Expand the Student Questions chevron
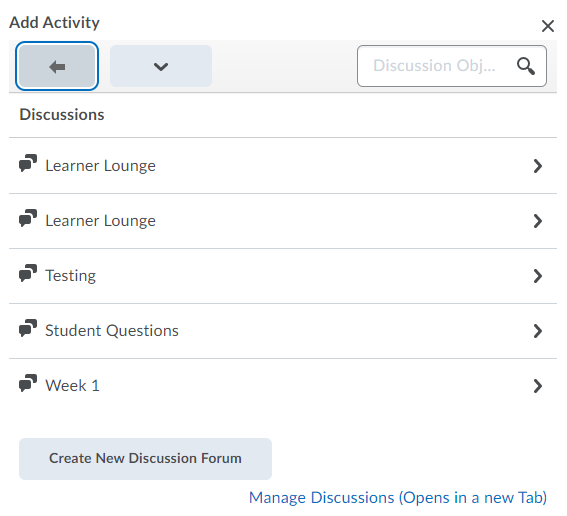The width and height of the screenshot is (567, 516). (x=538, y=331)
